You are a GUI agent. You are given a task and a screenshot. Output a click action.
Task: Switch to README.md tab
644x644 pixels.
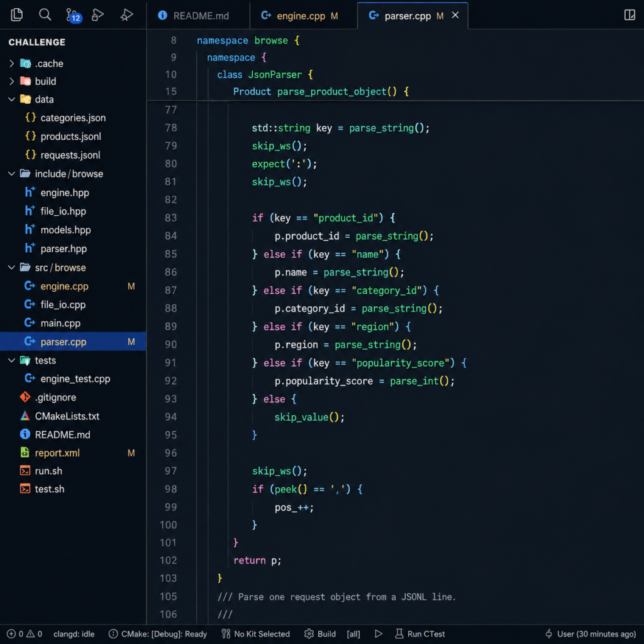pyautogui.click(x=198, y=16)
